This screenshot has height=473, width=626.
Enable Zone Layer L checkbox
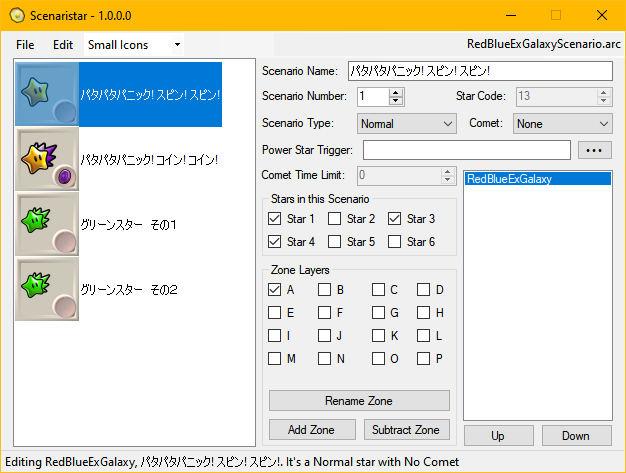424,336
